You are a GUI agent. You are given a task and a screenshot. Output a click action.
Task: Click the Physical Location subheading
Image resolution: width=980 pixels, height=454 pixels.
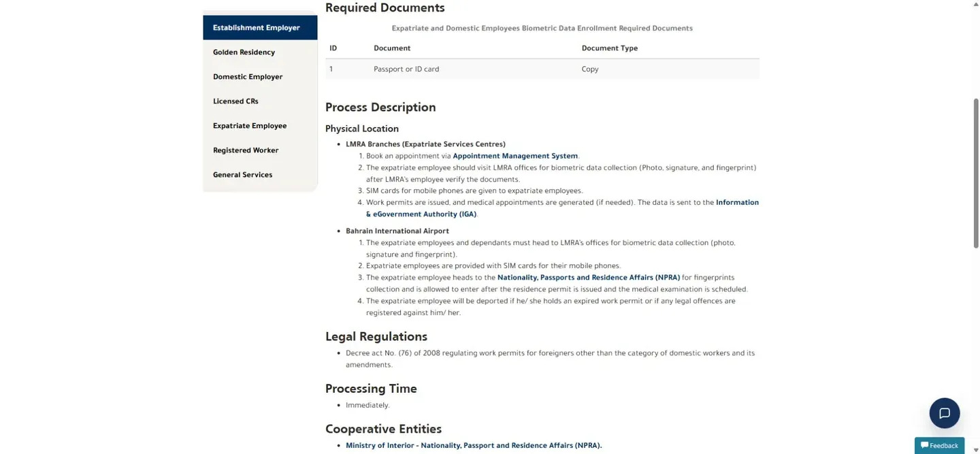click(x=362, y=129)
